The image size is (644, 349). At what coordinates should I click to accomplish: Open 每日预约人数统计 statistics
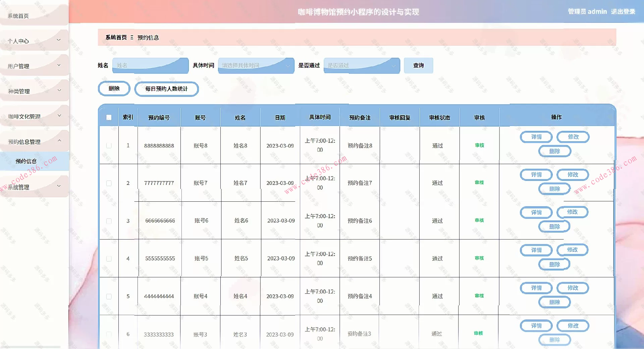pyautogui.click(x=166, y=89)
